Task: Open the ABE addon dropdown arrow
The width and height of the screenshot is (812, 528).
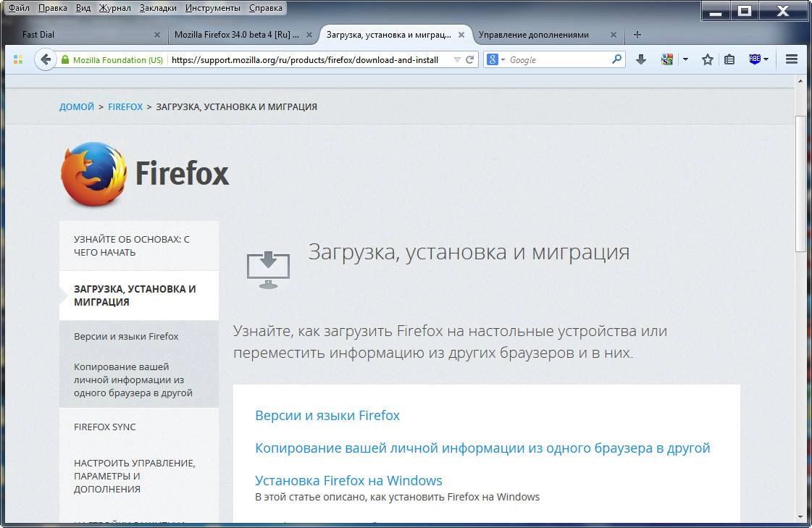Action: (x=766, y=59)
